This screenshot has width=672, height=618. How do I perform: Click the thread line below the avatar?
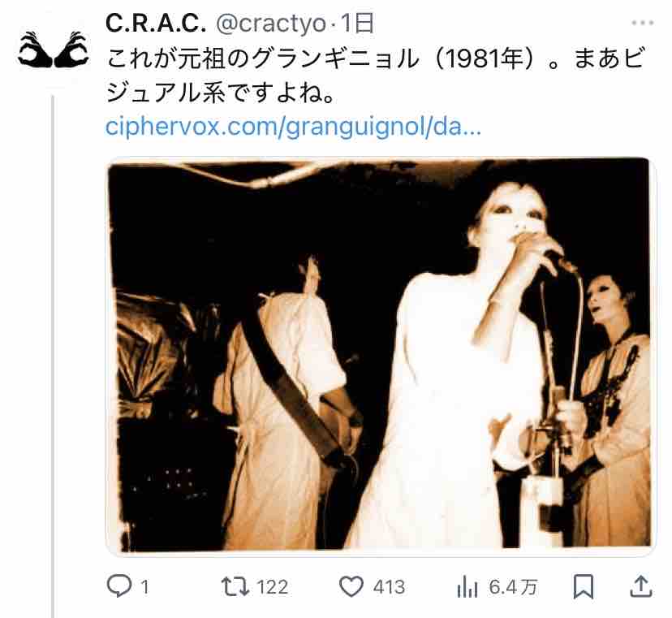[x=53, y=356]
